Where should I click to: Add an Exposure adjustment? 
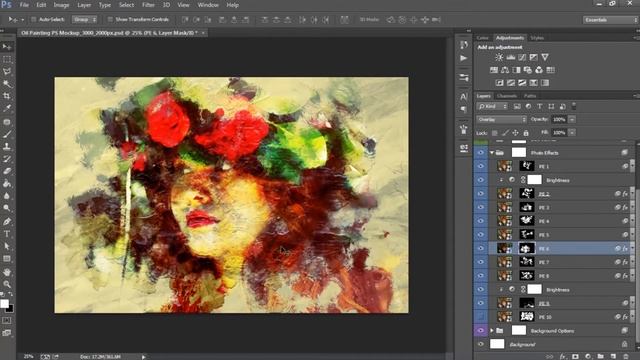pos(533,58)
